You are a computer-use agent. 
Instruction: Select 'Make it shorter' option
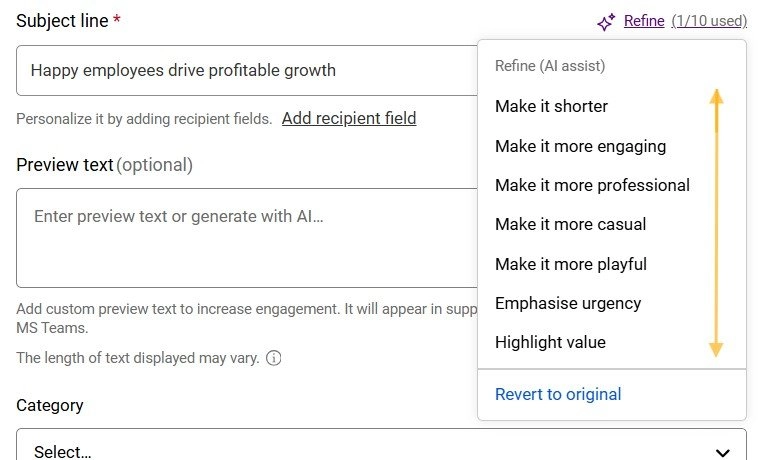coord(551,106)
